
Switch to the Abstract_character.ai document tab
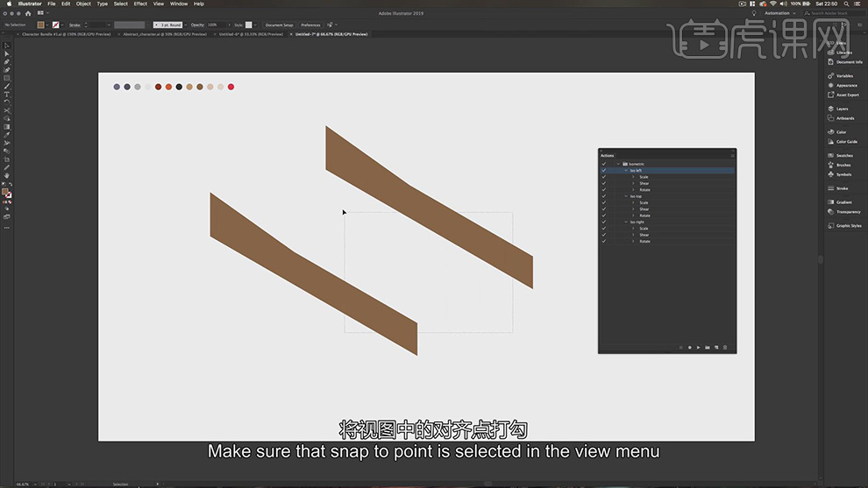[x=165, y=34]
